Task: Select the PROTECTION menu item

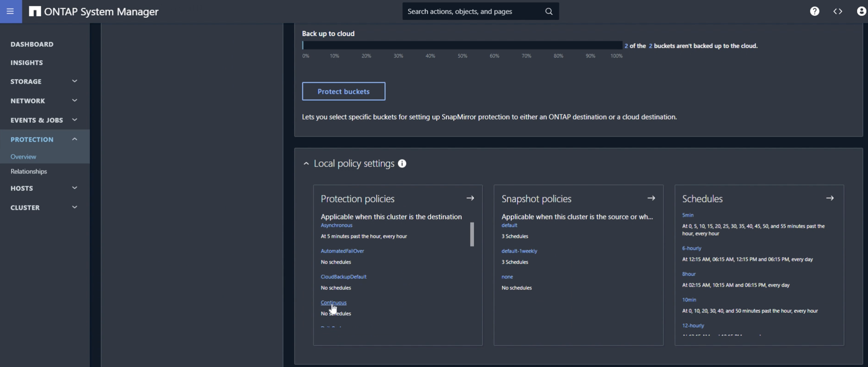Action: click(31, 139)
